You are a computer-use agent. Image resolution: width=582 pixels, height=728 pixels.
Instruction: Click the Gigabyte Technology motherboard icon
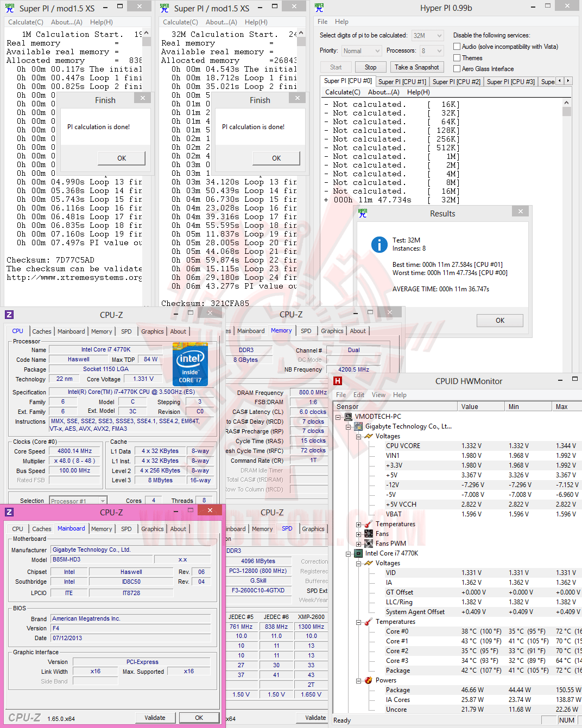pyautogui.click(x=359, y=426)
